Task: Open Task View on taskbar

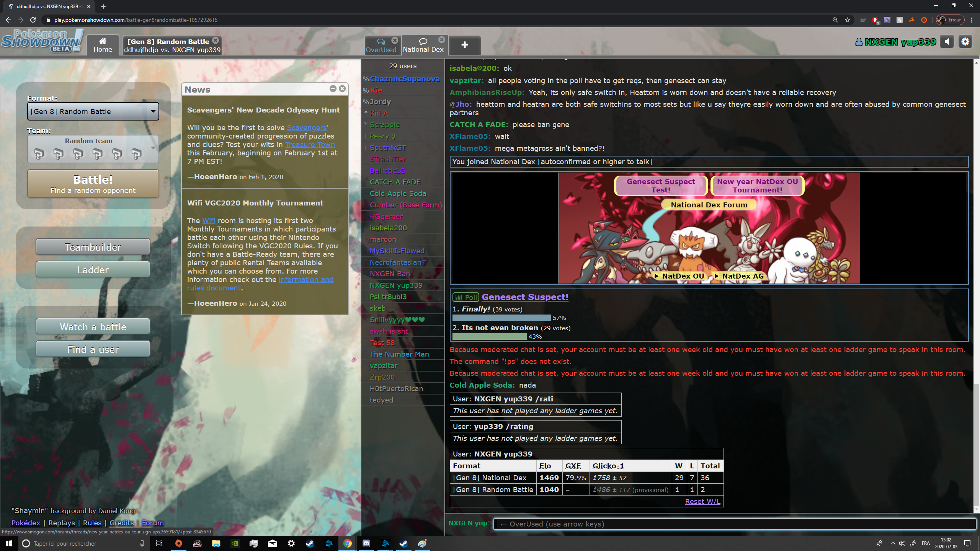Action: pos(159,543)
